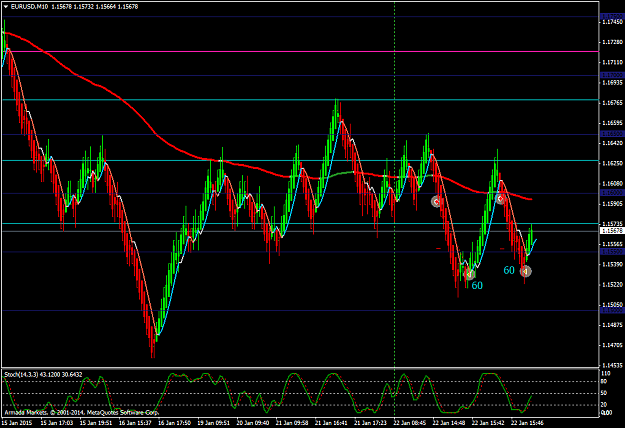Click the 20 Jan 09:40 time label

pos(253,422)
